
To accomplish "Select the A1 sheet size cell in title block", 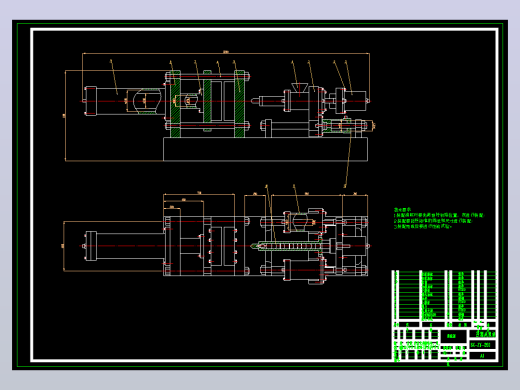I will coord(482,356).
